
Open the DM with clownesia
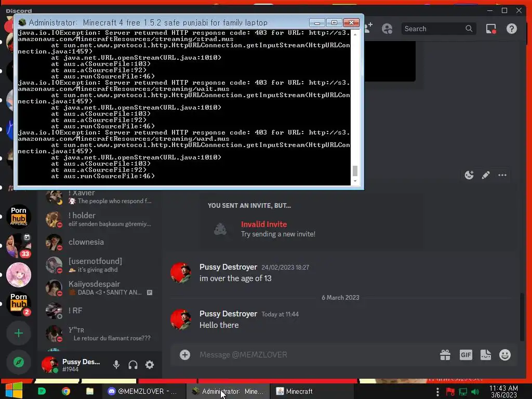tap(100, 242)
